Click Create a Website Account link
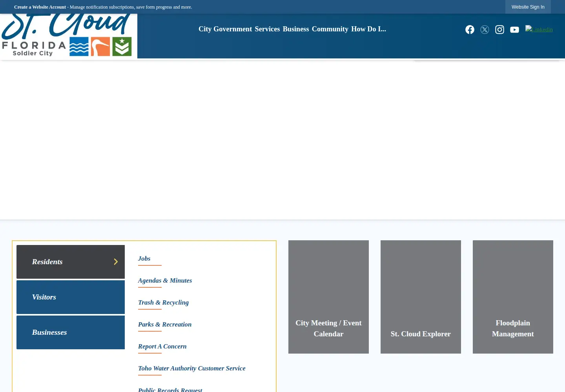Image resolution: width=565 pixels, height=392 pixels. click(x=40, y=7)
